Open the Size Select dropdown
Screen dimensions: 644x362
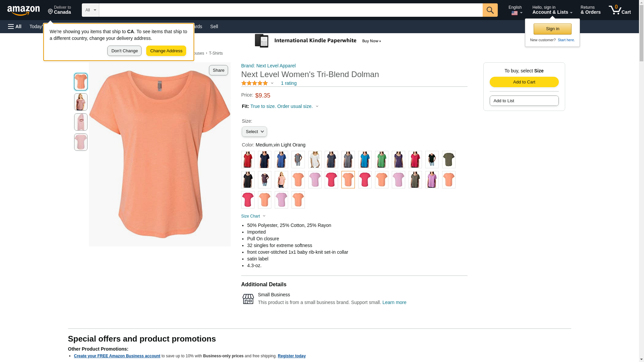(254, 132)
